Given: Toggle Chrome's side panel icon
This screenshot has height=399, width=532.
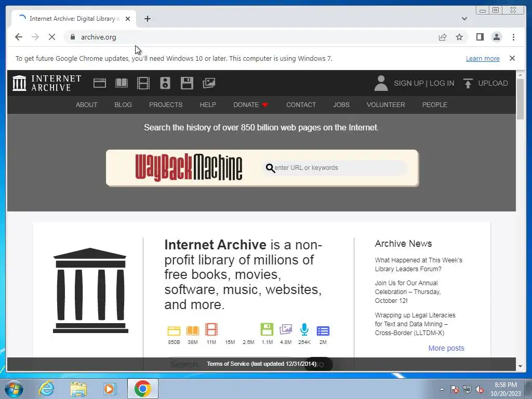Looking at the screenshot, I should click(x=480, y=37).
